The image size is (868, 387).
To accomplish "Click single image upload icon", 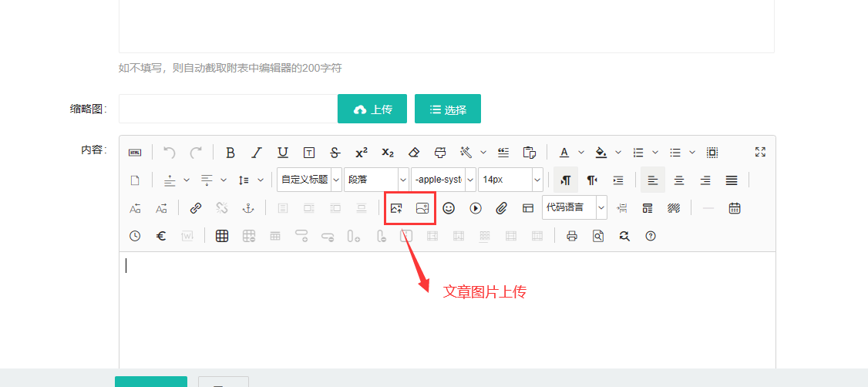I will (x=396, y=208).
